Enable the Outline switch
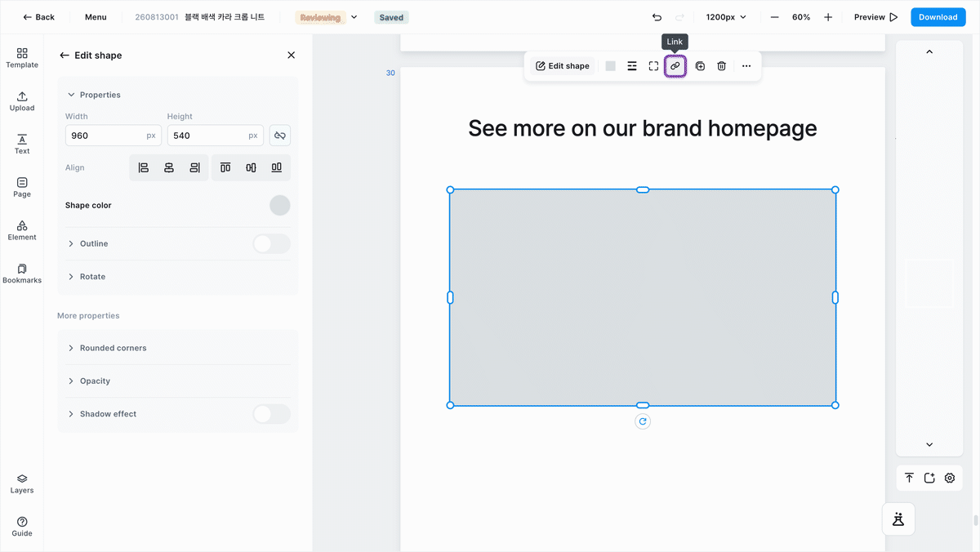980x552 pixels. click(271, 244)
